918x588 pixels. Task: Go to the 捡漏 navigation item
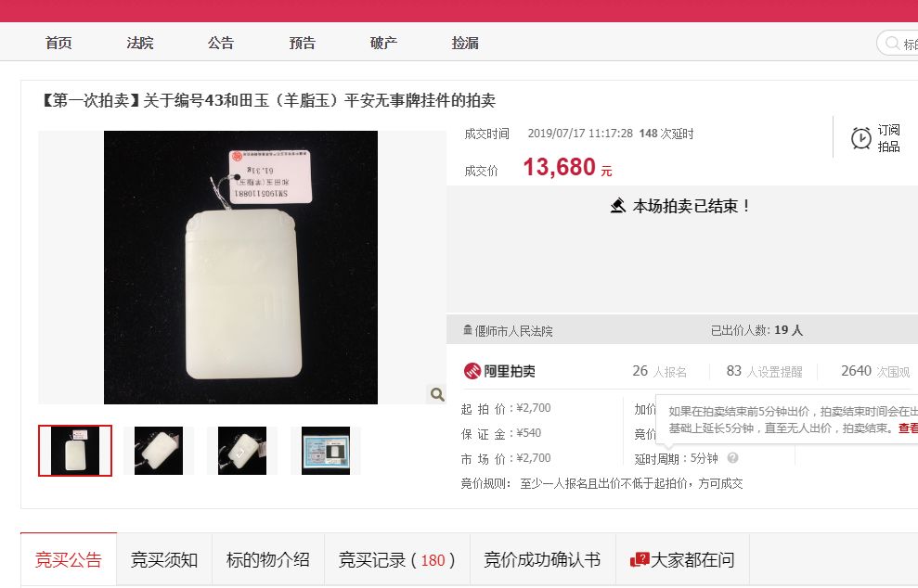465,43
